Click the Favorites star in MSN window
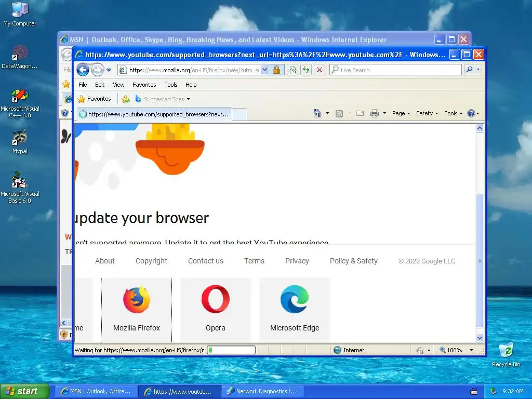This screenshot has height=399, width=532. click(66, 84)
